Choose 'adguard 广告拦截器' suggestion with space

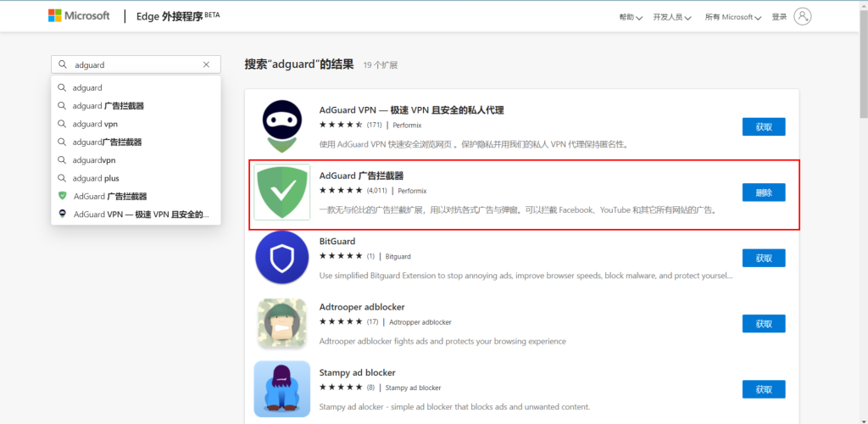point(136,106)
